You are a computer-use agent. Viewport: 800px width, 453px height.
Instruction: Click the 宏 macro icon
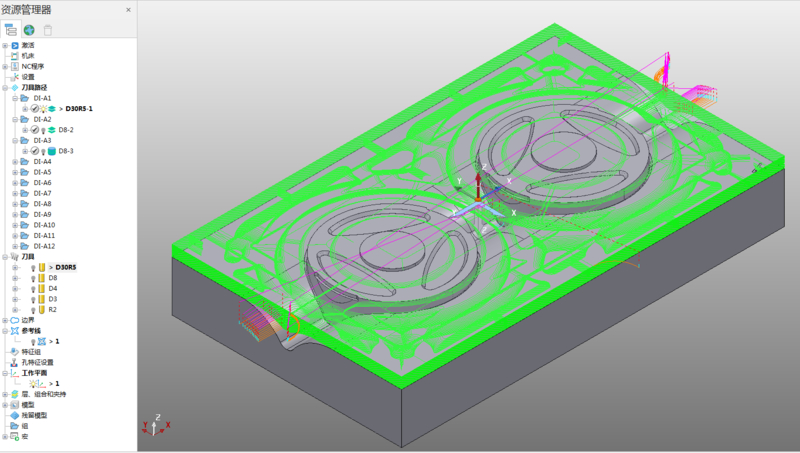pos(15,437)
